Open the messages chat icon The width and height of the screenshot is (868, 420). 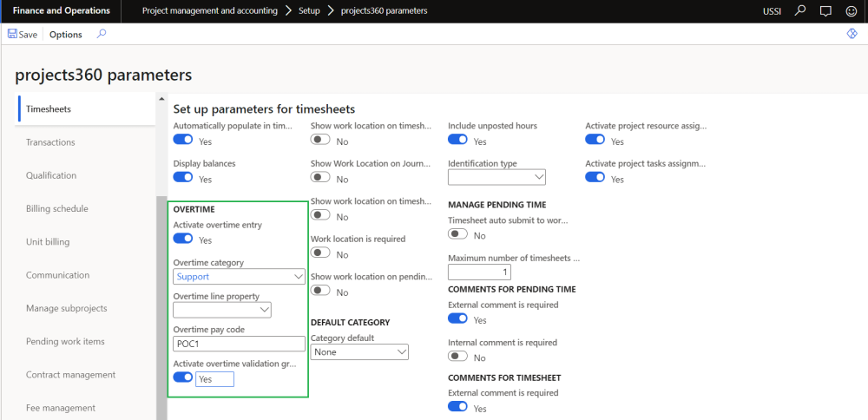(825, 10)
